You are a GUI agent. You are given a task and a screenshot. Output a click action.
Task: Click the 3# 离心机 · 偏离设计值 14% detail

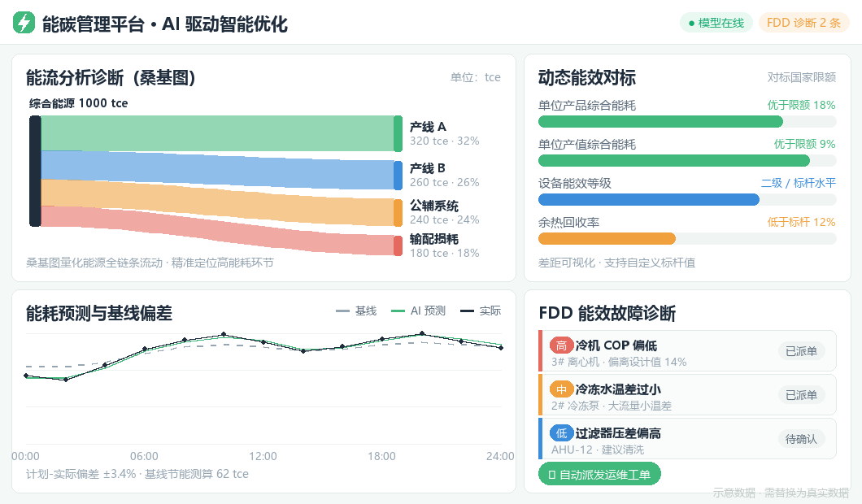coord(619,363)
